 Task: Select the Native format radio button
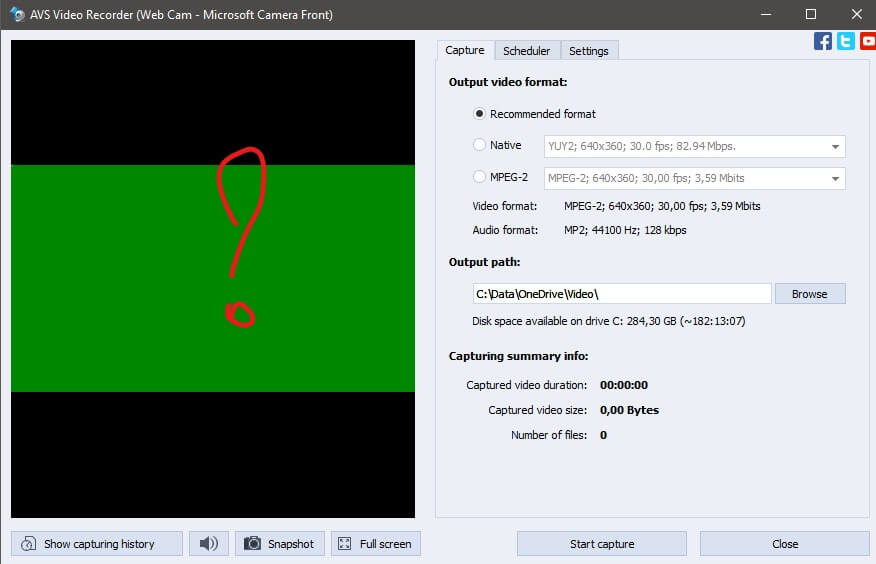click(x=480, y=145)
